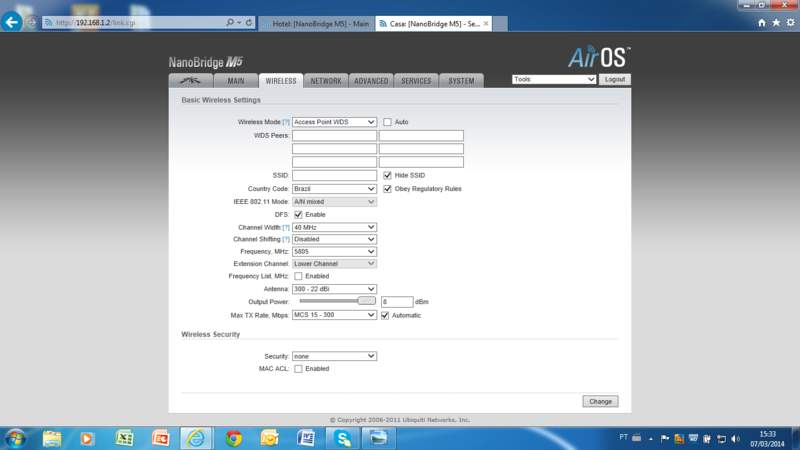Show hidden tray icons arrow
The image size is (800, 450).
coord(651,439)
